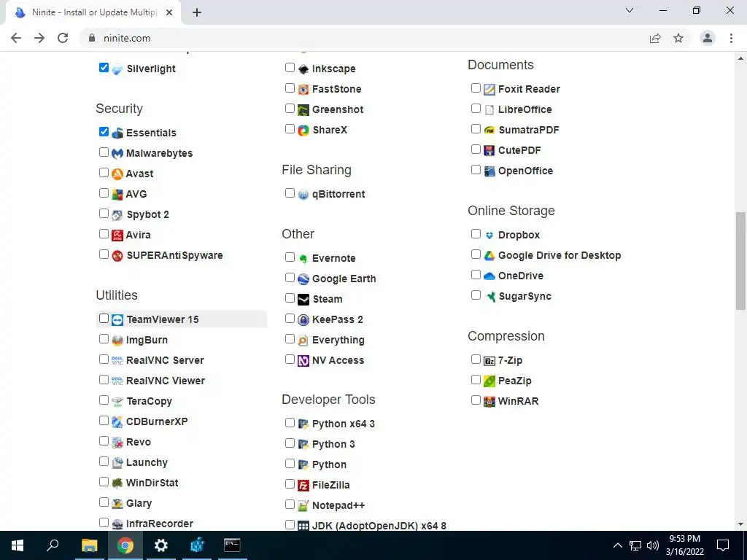Click the Malwarebytes app icon
Image resolution: width=747 pixels, height=560 pixels.
[x=117, y=153]
